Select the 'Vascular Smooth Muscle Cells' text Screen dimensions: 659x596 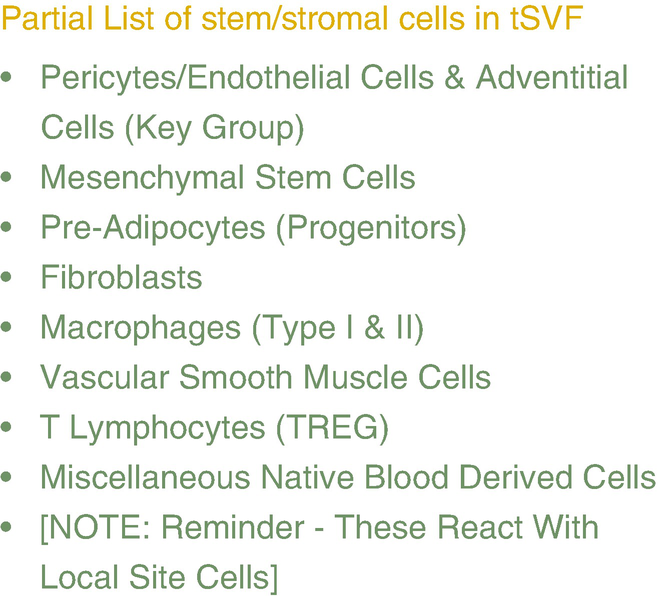click(265, 377)
